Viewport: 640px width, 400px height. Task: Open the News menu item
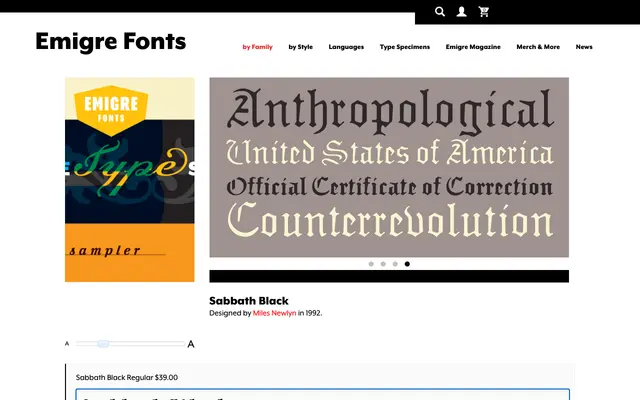[584, 47]
